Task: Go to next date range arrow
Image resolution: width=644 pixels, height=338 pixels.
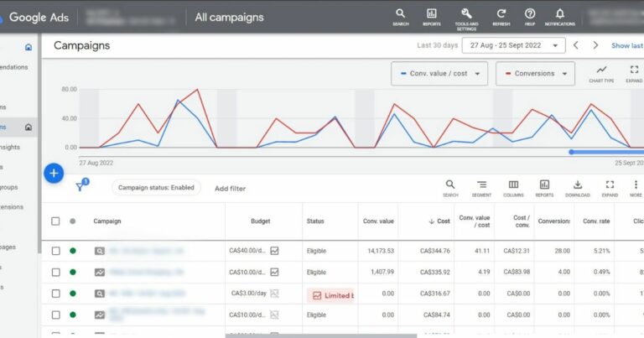Action: coord(595,45)
